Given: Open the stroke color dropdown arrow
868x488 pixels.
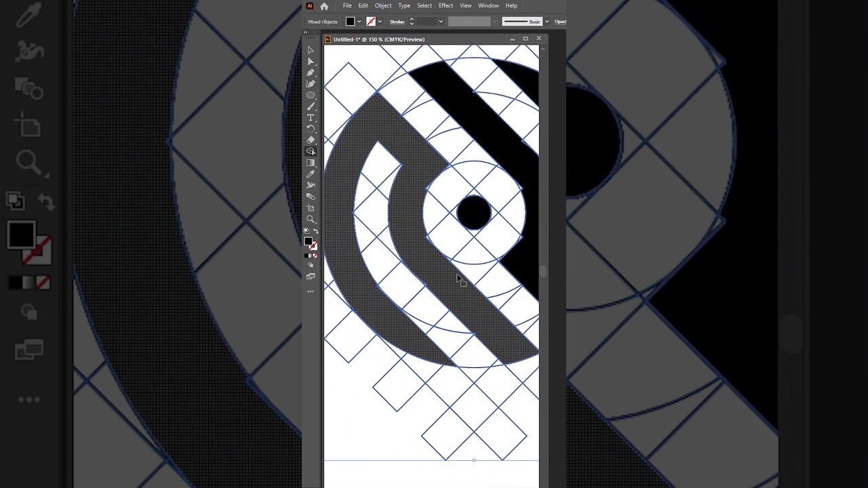Looking at the screenshot, I should pos(380,22).
